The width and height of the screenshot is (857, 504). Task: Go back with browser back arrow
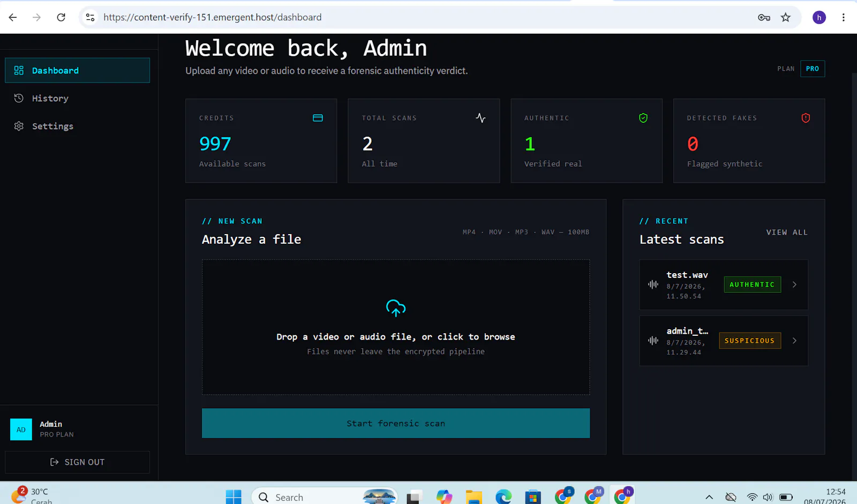click(13, 17)
